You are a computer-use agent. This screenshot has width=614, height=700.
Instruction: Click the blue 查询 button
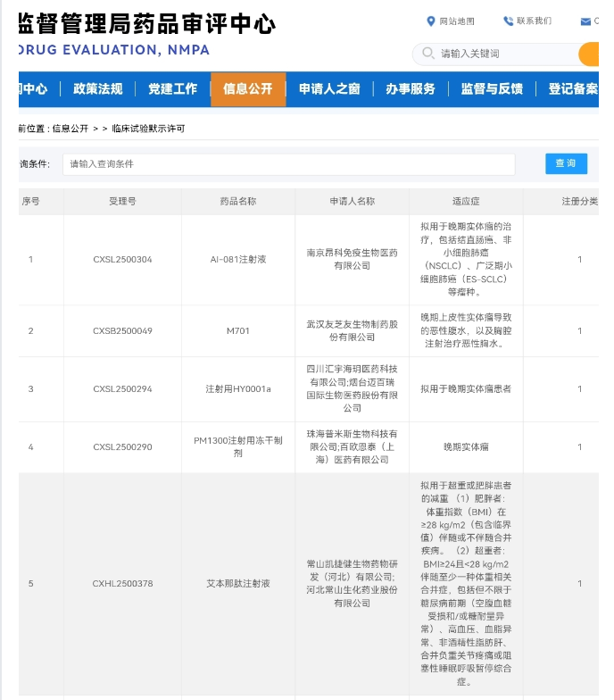click(x=566, y=163)
